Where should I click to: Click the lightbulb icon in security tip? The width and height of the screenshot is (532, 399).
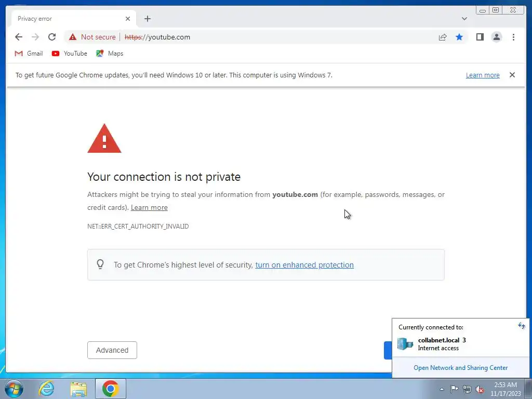[100, 264]
